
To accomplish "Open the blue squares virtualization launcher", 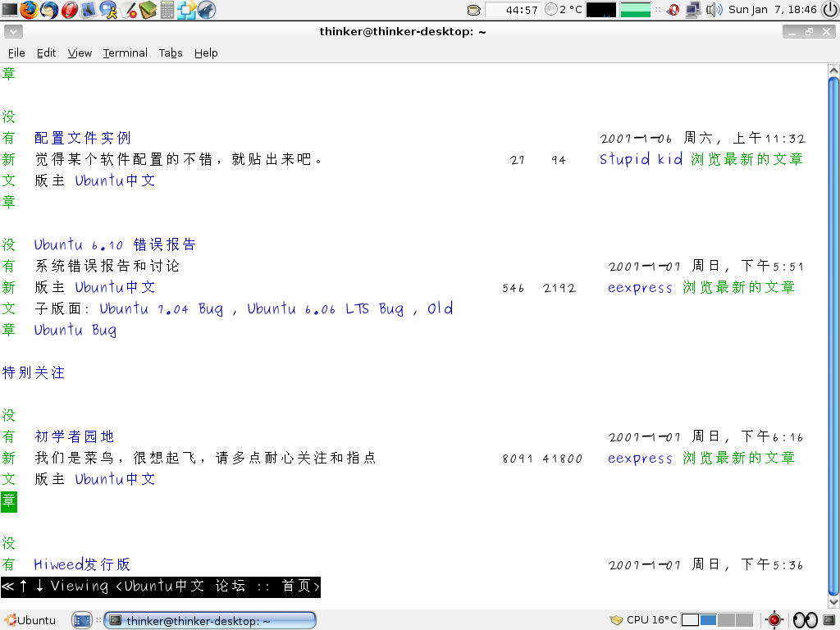I will (186, 9).
